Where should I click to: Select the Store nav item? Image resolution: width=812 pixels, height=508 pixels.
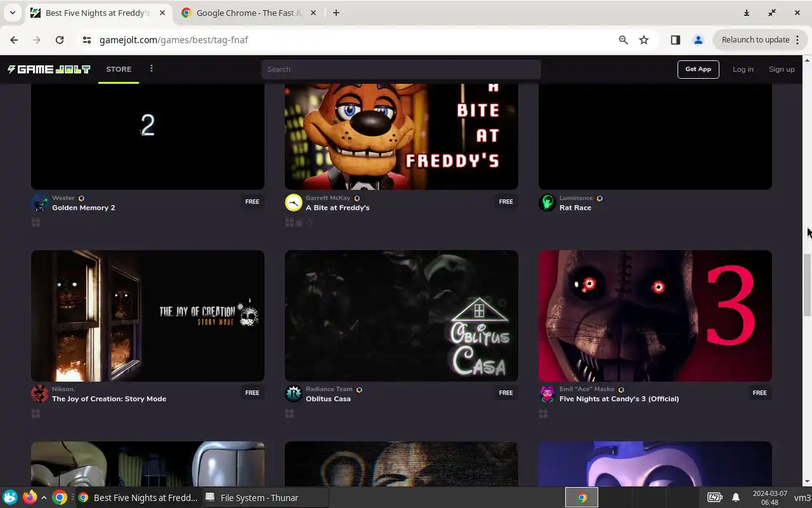[119, 69]
